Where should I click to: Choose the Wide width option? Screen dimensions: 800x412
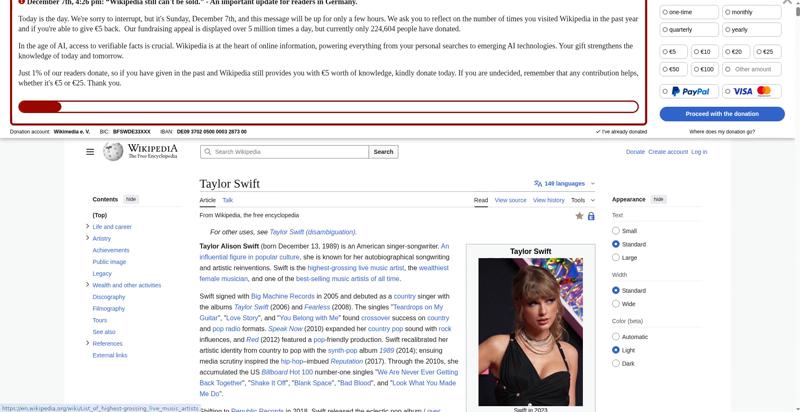616,304
